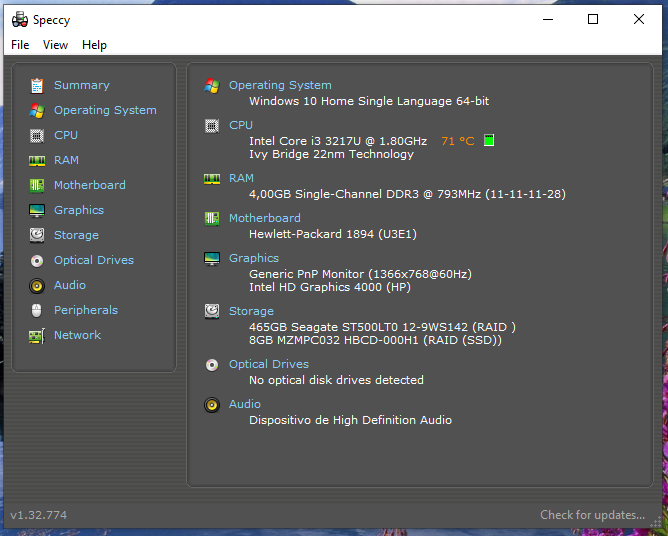Click the Optical Drives disc icon in summary panel
Image resolution: width=668 pixels, height=536 pixels.
click(x=212, y=365)
